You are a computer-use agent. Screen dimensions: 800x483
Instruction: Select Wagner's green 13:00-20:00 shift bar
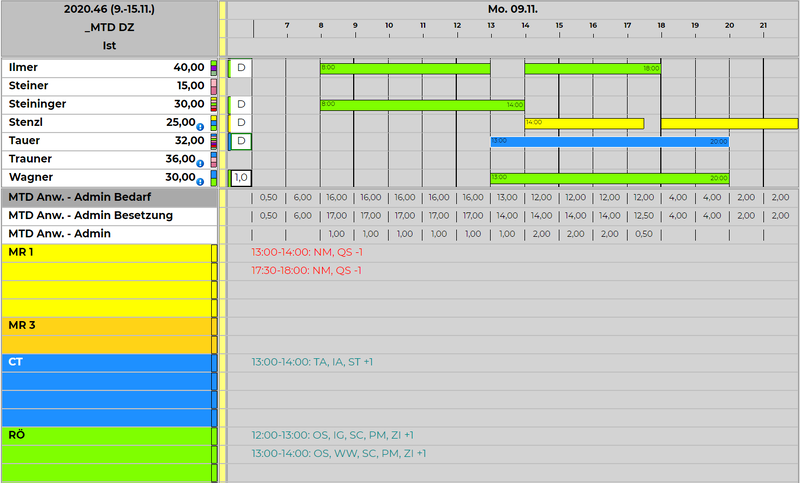(x=609, y=178)
